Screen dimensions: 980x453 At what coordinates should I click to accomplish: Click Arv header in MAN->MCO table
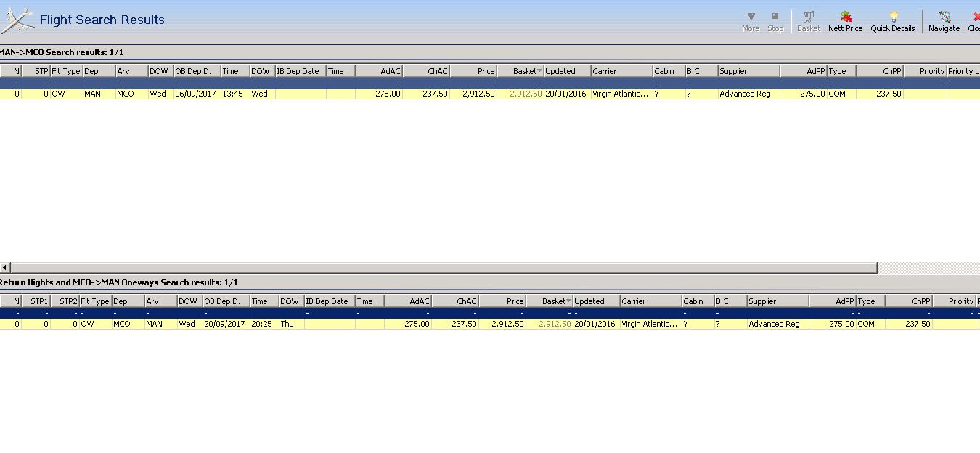(131, 71)
